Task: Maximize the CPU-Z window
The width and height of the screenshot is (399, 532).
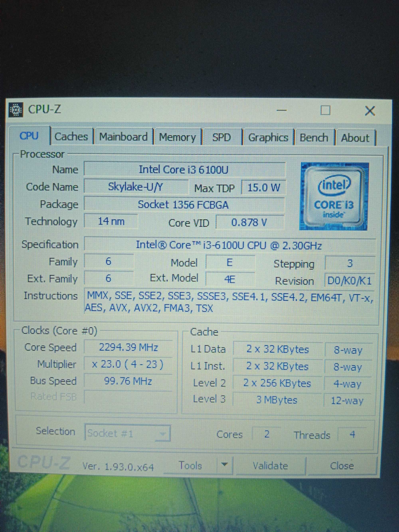Action: pyautogui.click(x=325, y=110)
